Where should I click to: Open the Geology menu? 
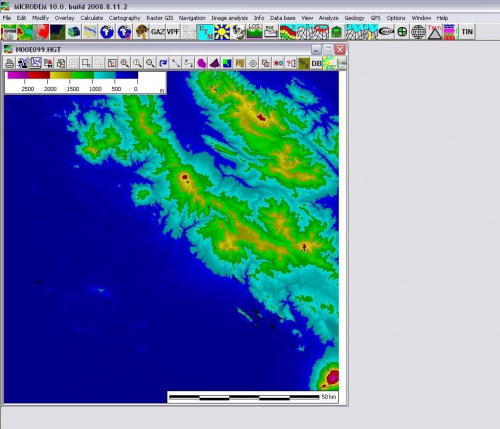[354, 18]
